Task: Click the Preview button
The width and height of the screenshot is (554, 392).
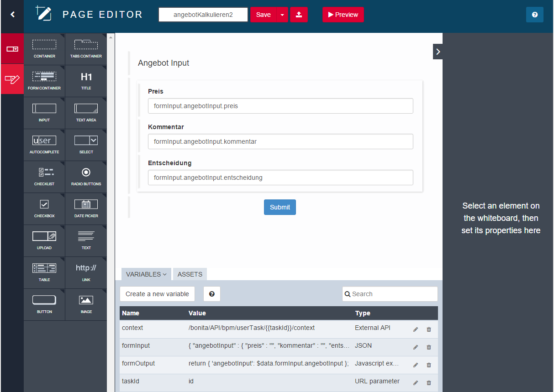Action: (343, 15)
